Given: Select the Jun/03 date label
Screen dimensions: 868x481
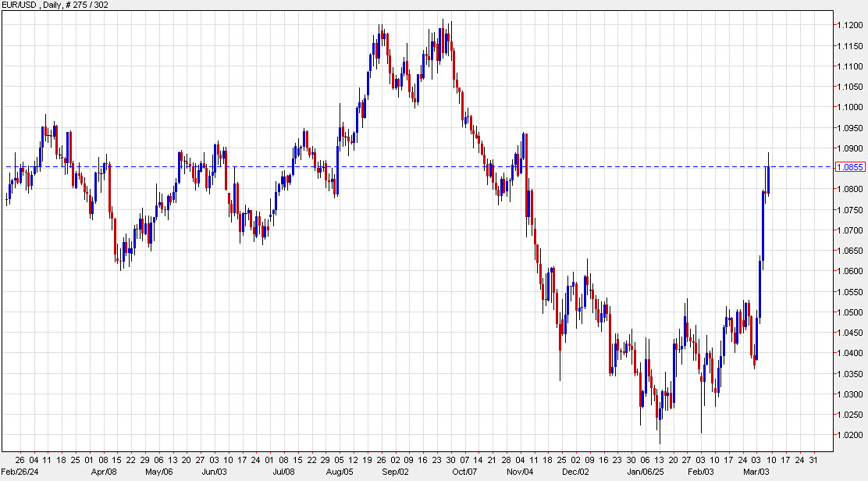Looking at the screenshot, I should [214, 472].
